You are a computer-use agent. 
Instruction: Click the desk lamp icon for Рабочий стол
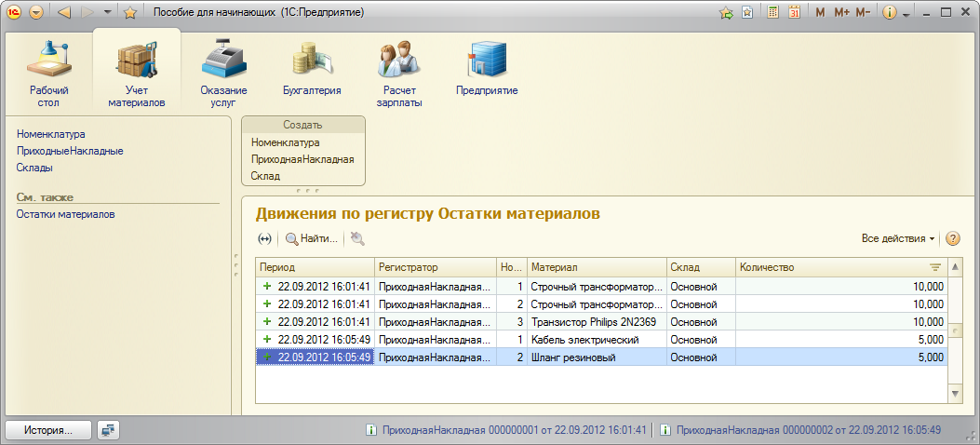click(x=48, y=60)
